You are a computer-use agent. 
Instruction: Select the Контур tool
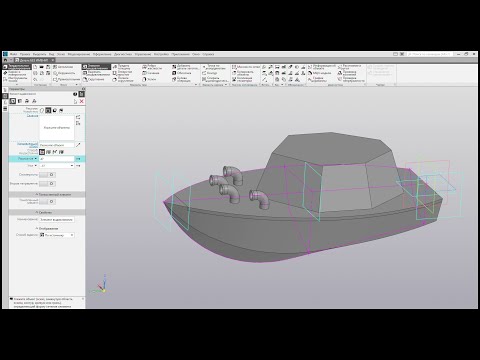(x=209, y=73)
